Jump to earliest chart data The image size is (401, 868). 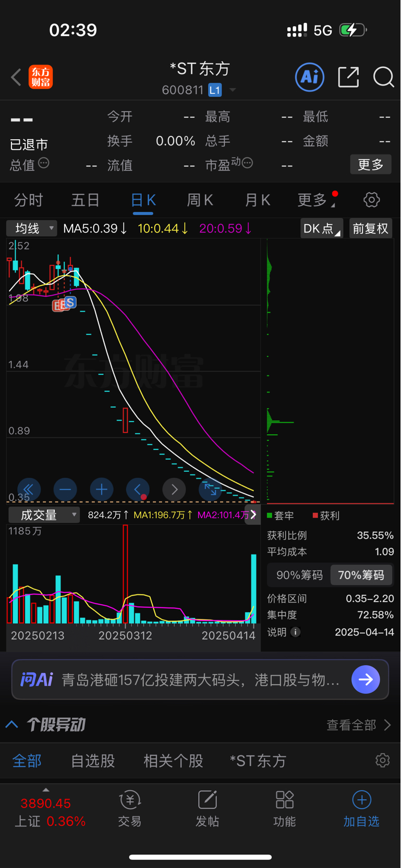29,490
